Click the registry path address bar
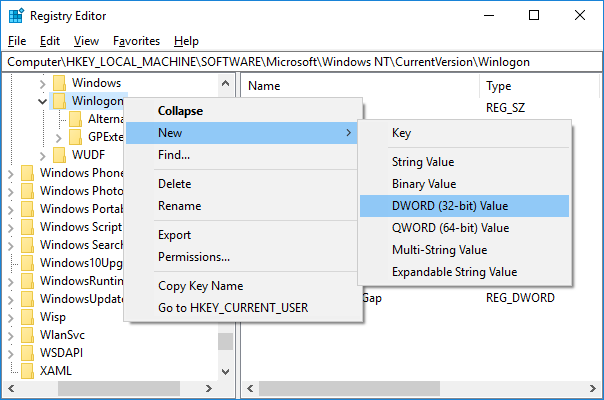This screenshot has height=400, width=604. click(x=300, y=62)
